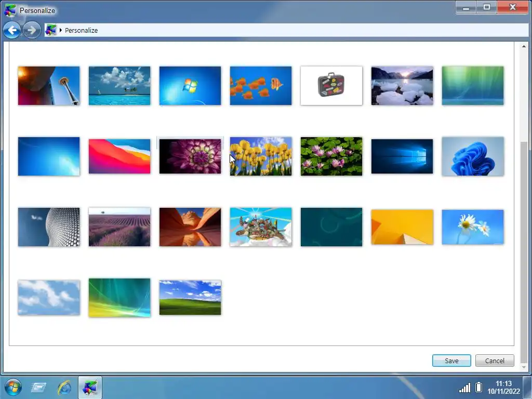Select the cloudy sky wallpaper
The width and height of the screenshot is (532, 399).
pos(49,298)
